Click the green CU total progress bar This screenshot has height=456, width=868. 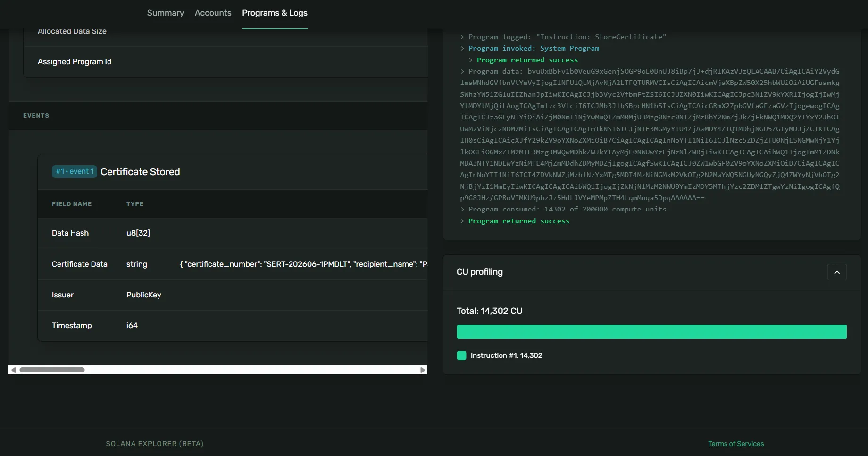(651, 332)
